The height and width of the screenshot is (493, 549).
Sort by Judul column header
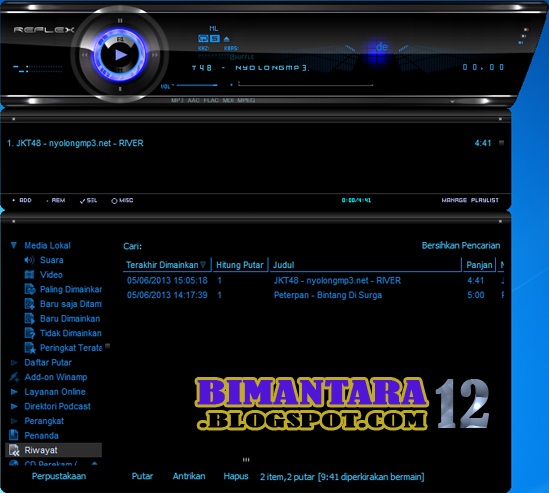(x=366, y=265)
